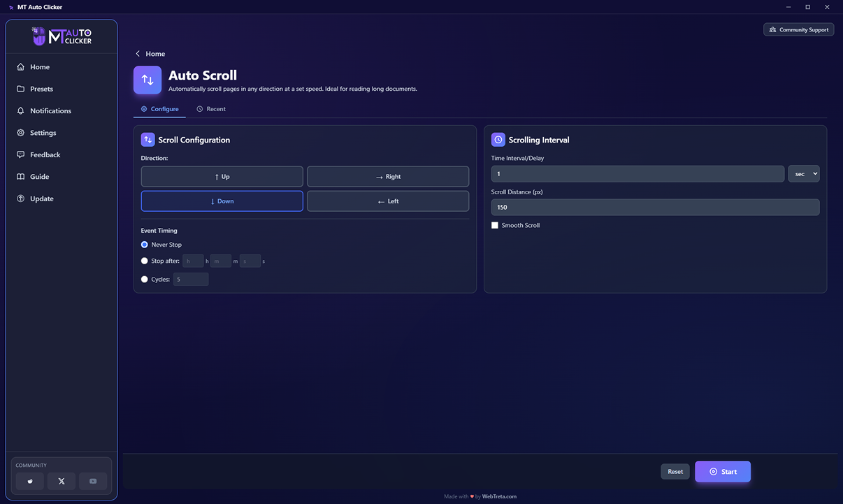Choose the Down scroll direction
Viewport: 843px width, 504px height.
[x=222, y=201]
